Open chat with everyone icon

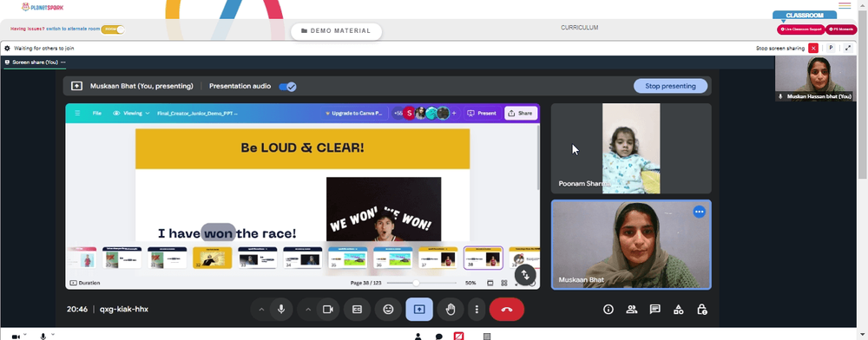coord(654,309)
